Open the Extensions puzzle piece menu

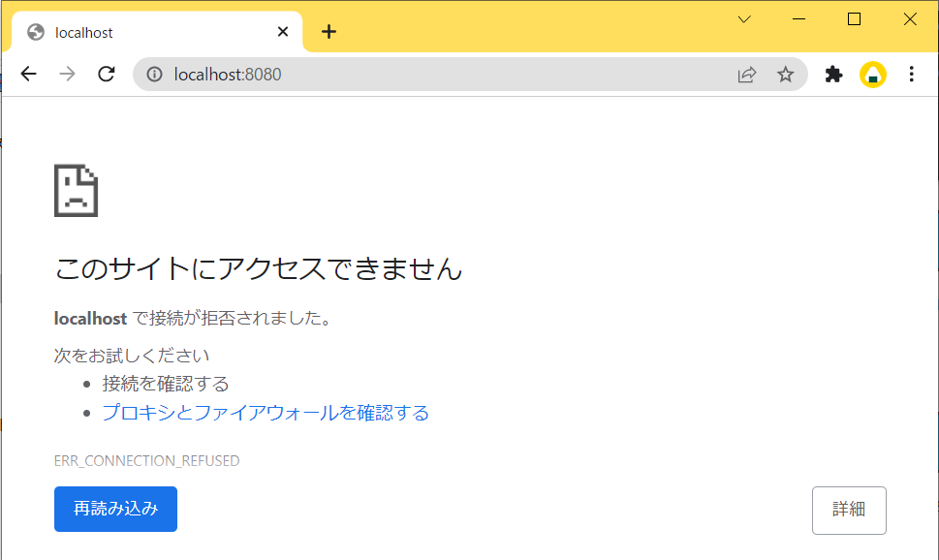click(833, 75)
